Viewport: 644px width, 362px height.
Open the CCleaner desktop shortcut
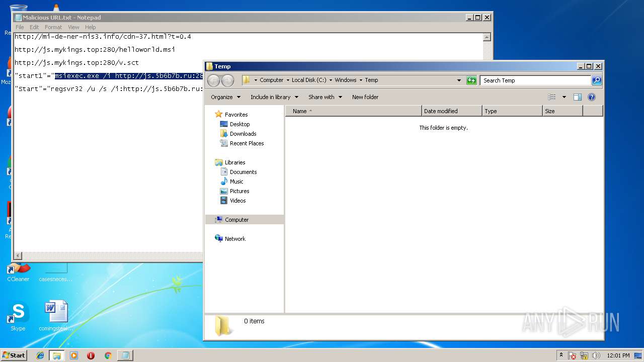point(18,272)
